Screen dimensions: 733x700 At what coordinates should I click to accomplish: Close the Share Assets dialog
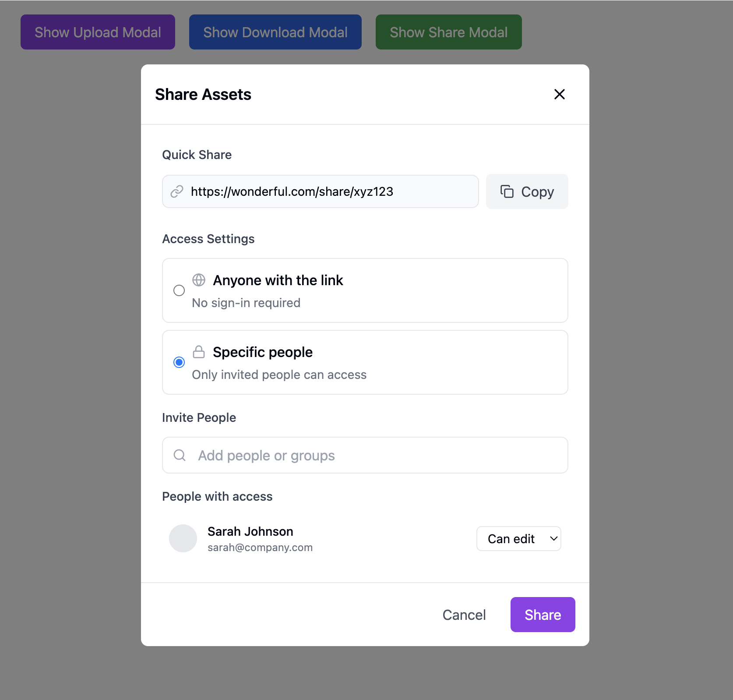[559, 94]
